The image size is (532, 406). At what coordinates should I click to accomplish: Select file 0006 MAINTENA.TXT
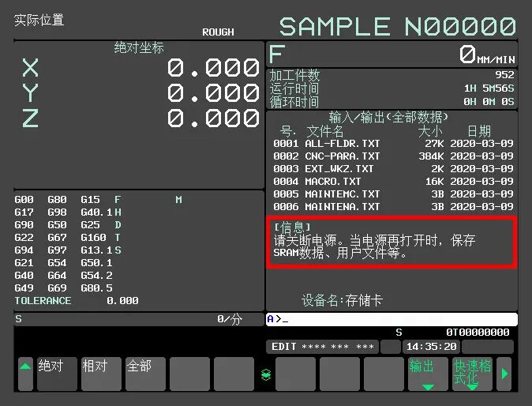tap(393, 206)
